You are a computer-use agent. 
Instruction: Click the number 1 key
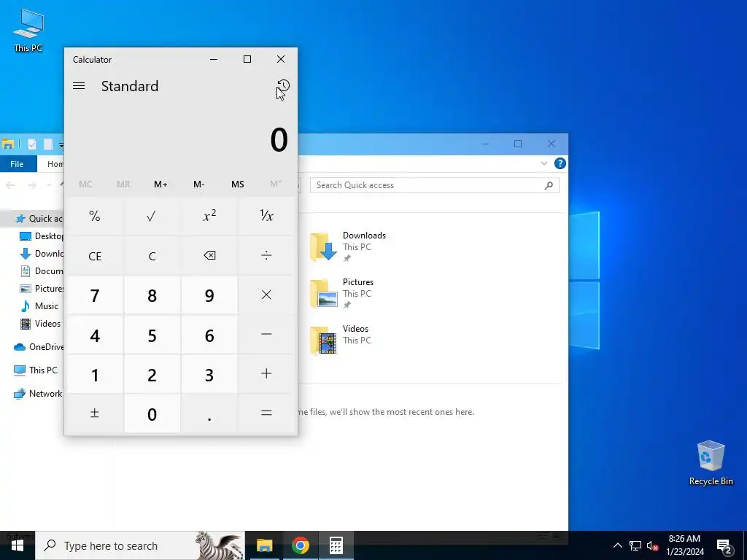pos(95,374)
